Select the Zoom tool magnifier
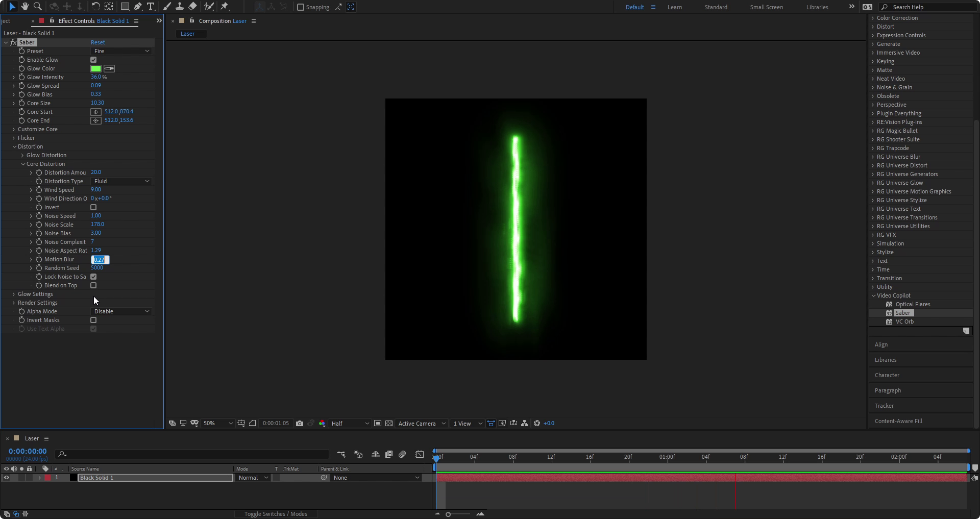 [37, 7]
